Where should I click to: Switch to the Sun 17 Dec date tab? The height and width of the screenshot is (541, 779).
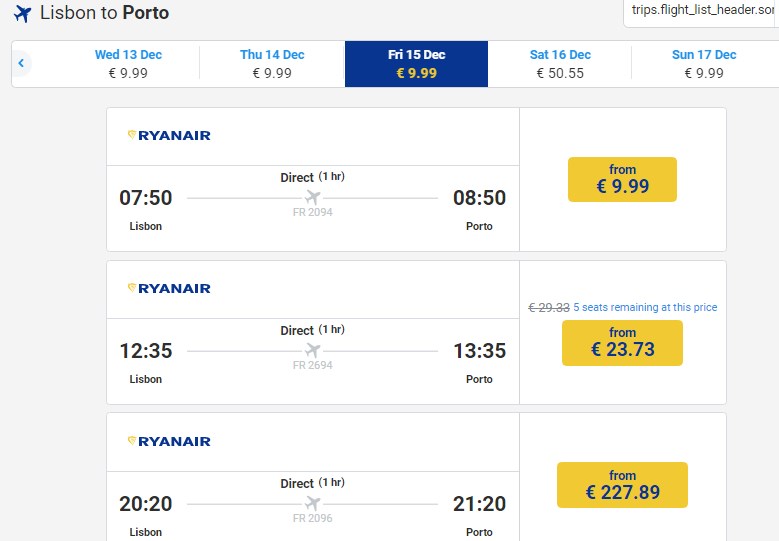pos(704,64)
